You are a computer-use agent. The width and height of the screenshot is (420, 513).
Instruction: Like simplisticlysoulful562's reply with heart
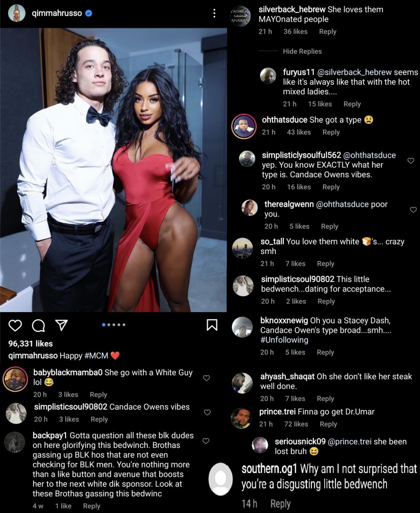411,161
